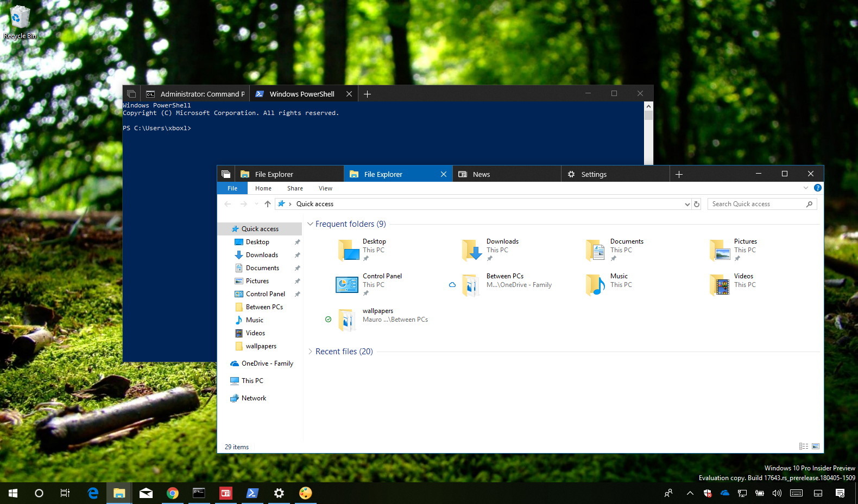Collapse the Frequent folders group
The width and height of the screenshot is (858, 504).
click(x=310, y=224)
